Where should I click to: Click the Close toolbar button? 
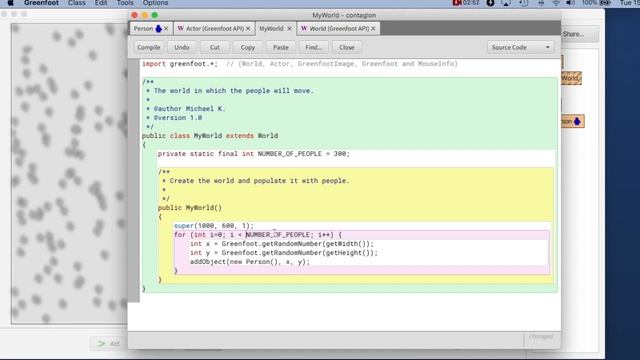point(347,47)
